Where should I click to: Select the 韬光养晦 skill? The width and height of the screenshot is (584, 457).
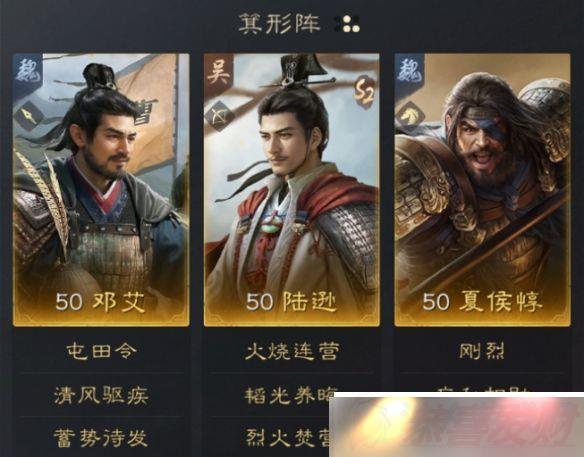(x=287, y=395)
